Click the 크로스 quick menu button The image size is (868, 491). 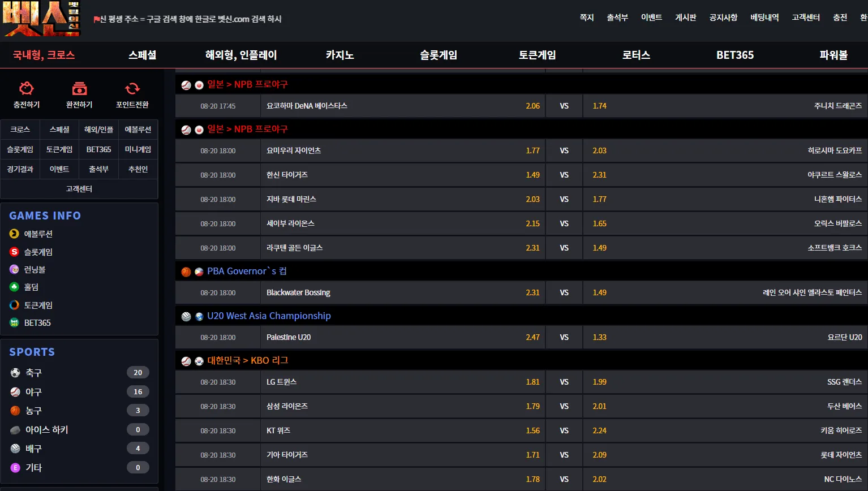coord(20,130)
